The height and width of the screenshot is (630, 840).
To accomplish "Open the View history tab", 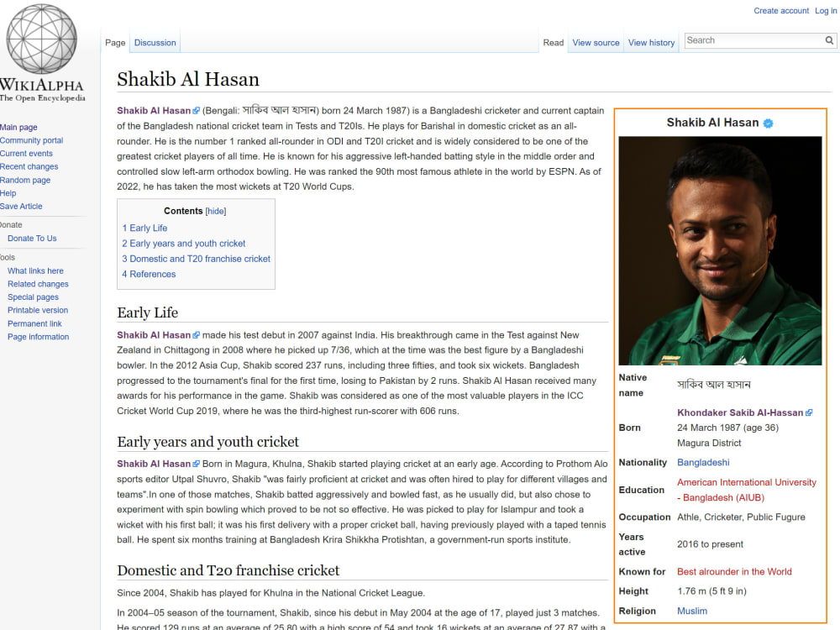I will [652, 42].
